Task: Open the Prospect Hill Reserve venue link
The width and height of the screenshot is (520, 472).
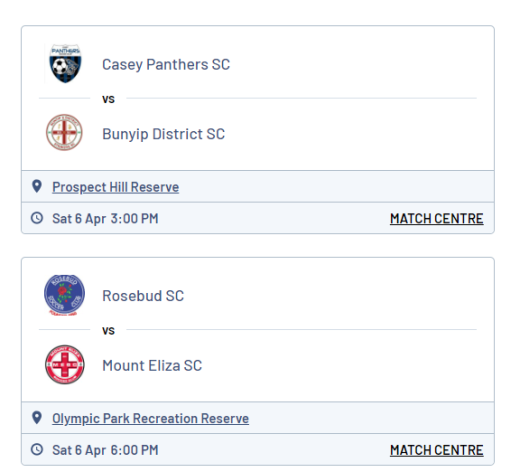Action: [x=115, y=187]
